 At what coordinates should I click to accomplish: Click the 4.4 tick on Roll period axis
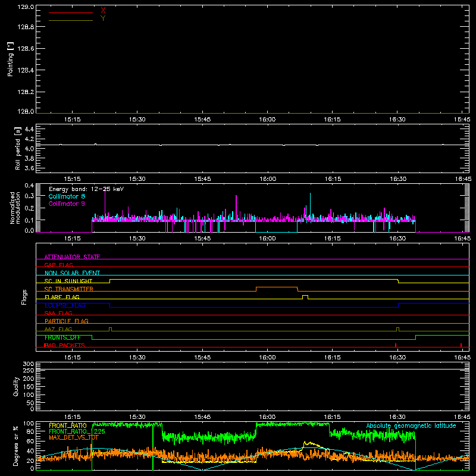pyautogui.click(x=29, y=129)
